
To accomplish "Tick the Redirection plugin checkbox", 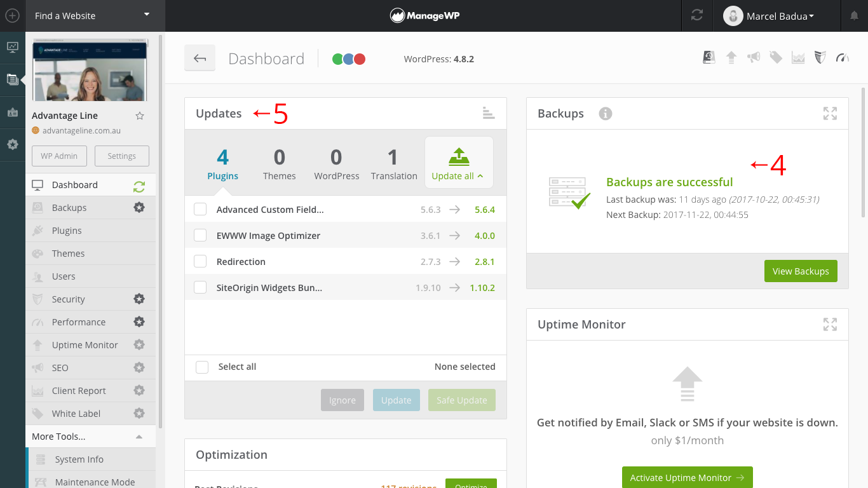I will coord(200,262).
